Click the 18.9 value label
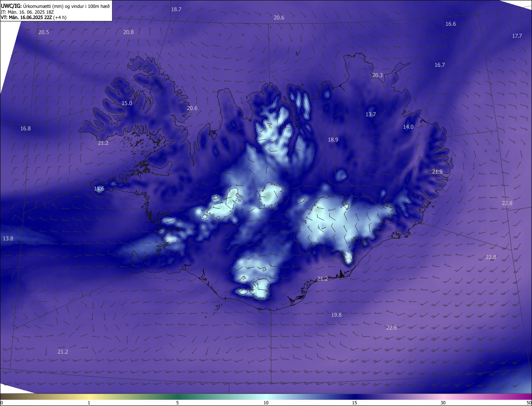532x406 pixels. [x=333, y=140]
